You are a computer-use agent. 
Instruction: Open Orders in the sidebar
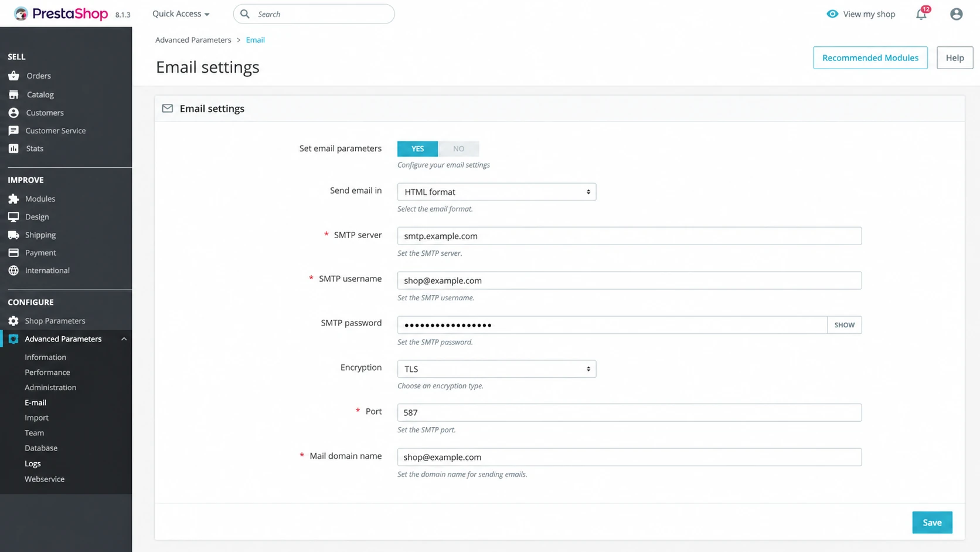click(38, 76)
